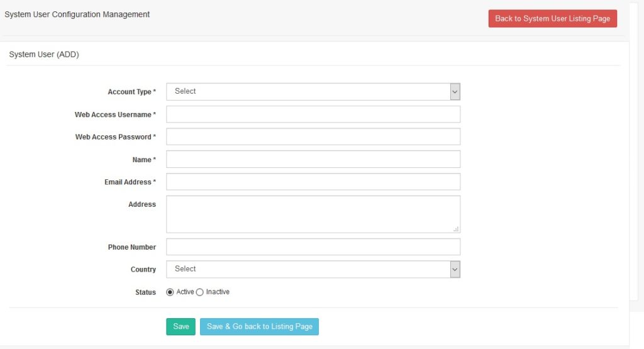The height and width of the screenshot is (349, 644).
Task: Select the Inactive status radio button
Action: point(199,292)
